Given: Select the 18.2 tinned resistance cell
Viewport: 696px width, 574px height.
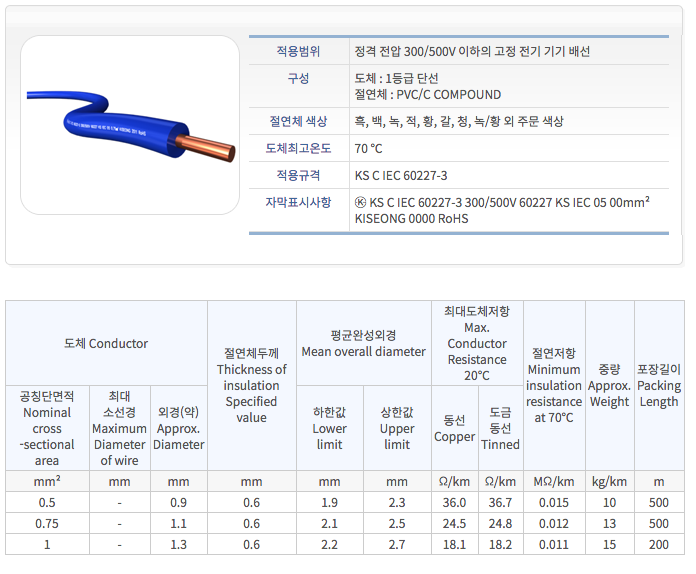Looking at the screenshot, I should (500, 544).
